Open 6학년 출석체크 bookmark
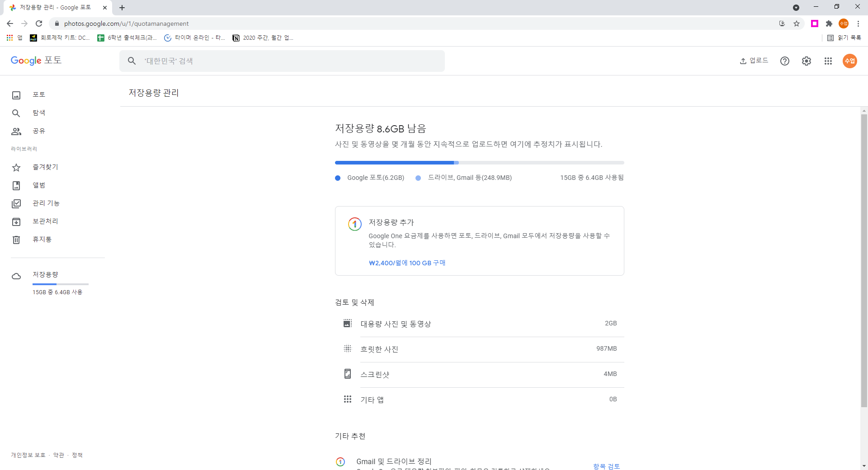Image resolution: width=868 pixels, height=470 pixels. tap(127, 38)
